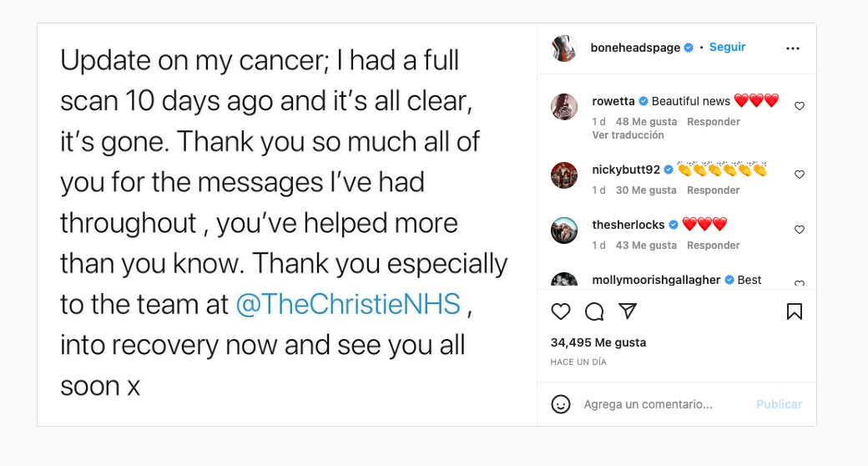The image size is (868, 466).
Task: Like thesherlocks' comment
Action: coord(800,230)
